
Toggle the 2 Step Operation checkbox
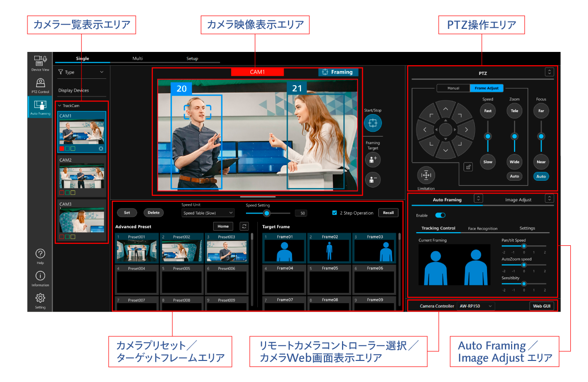point(335,213)
